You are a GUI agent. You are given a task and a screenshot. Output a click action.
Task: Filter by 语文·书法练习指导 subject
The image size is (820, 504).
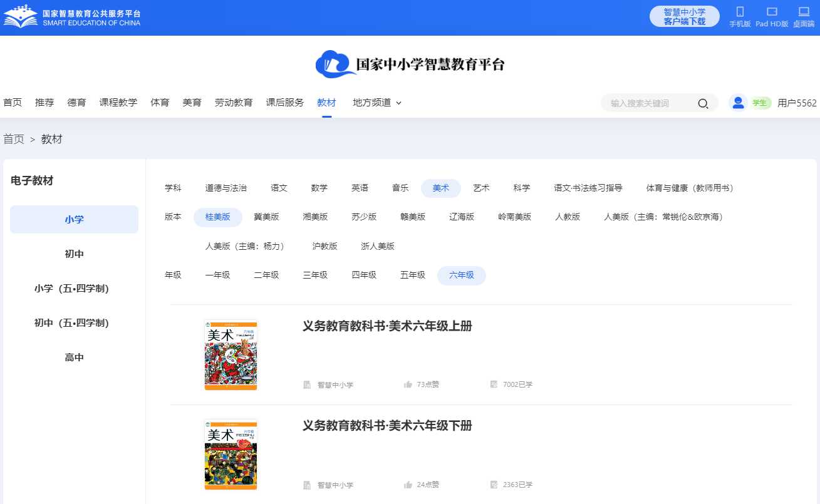(588, 188)
